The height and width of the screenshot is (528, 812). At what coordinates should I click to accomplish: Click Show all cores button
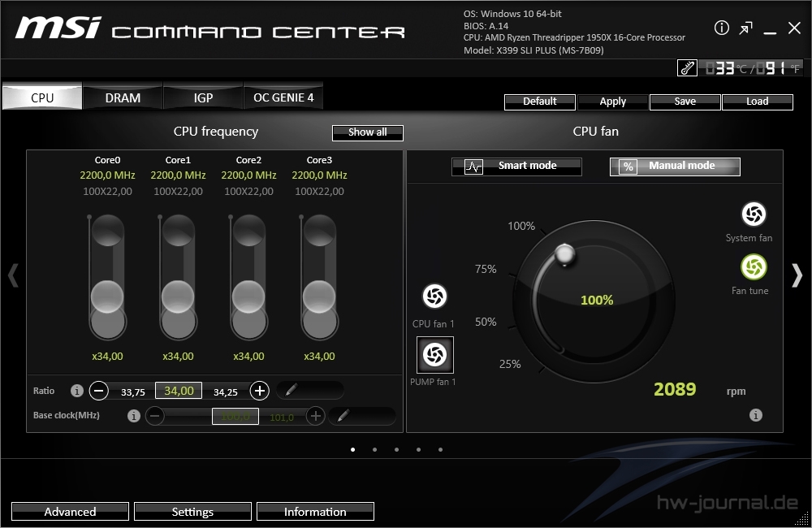point(368,132)
